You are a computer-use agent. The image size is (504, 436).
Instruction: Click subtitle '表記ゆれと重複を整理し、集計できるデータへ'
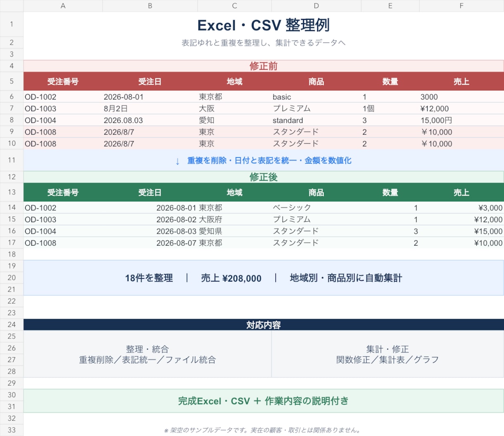point(264,43)
